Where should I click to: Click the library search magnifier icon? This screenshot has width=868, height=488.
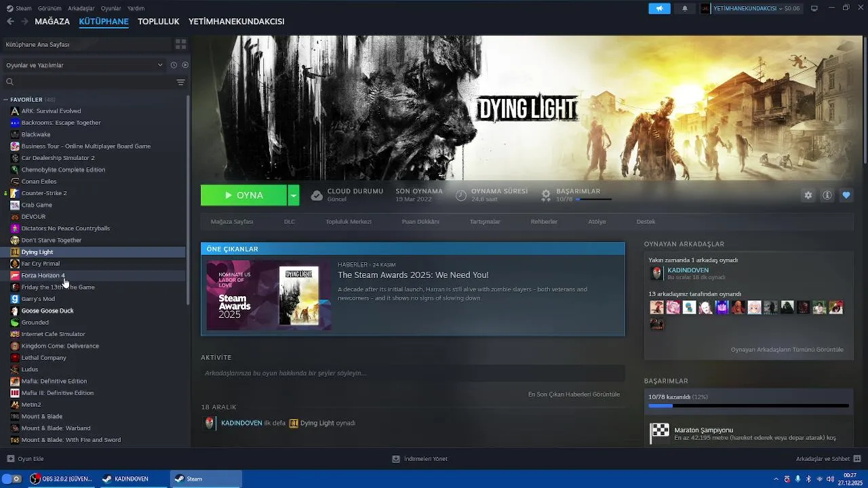pyautogui.click(x=9, y=82)
